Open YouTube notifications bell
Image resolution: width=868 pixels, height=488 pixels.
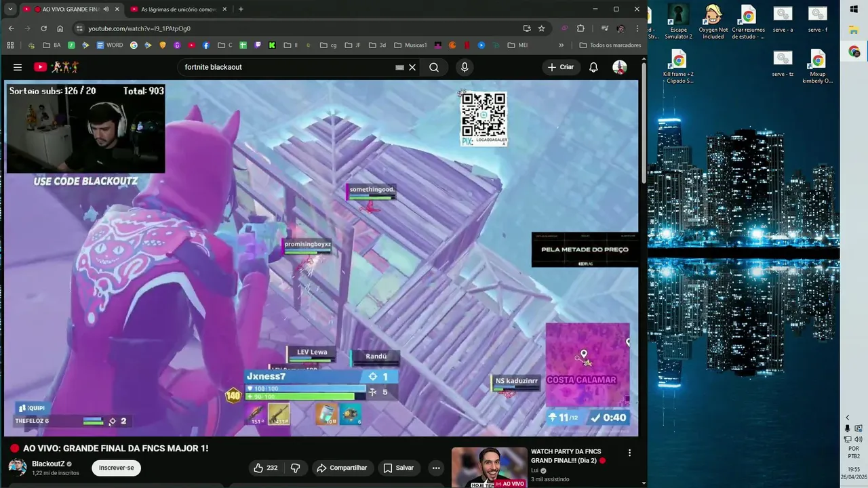pos(593,67)
